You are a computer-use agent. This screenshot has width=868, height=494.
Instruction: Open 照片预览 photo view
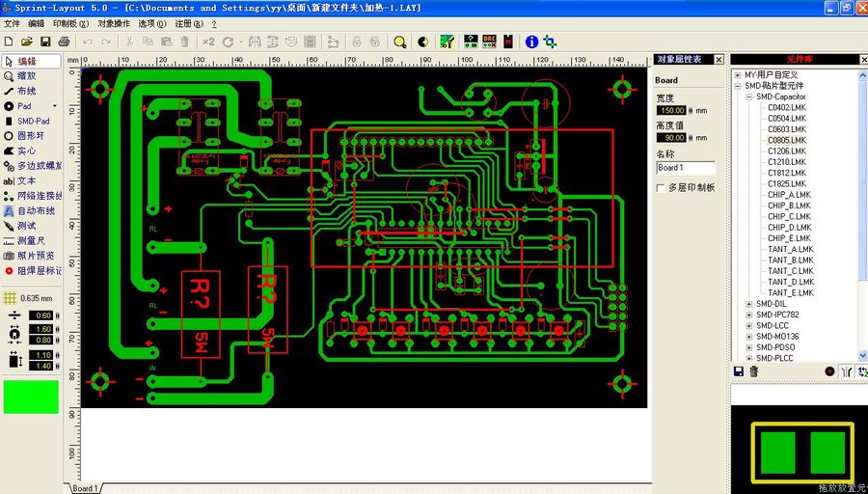point(35,256)
